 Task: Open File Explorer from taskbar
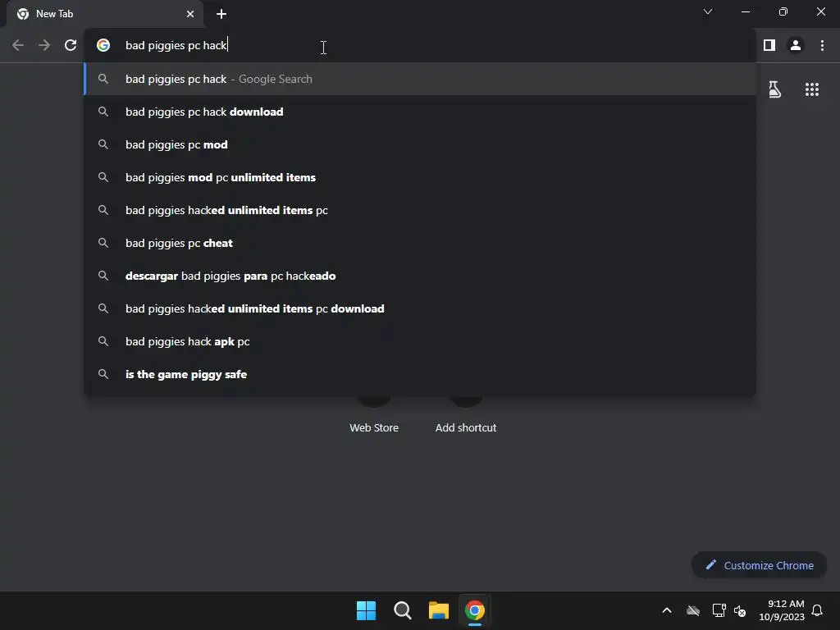pos(438,610)
